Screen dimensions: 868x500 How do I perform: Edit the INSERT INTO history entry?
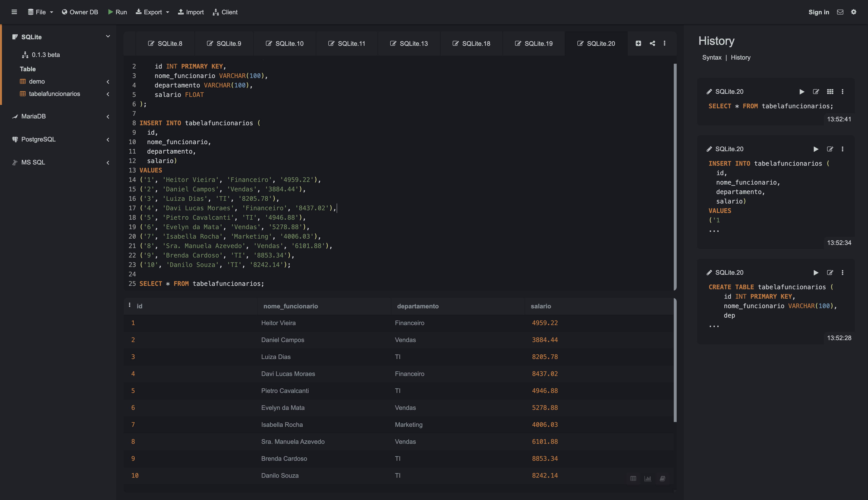[830, 149]
